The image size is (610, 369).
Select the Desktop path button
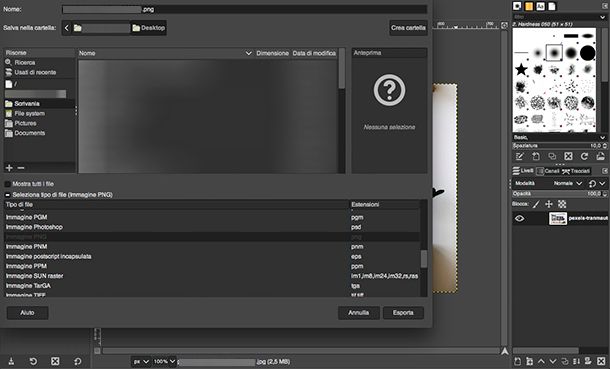[x=149, y=28]
